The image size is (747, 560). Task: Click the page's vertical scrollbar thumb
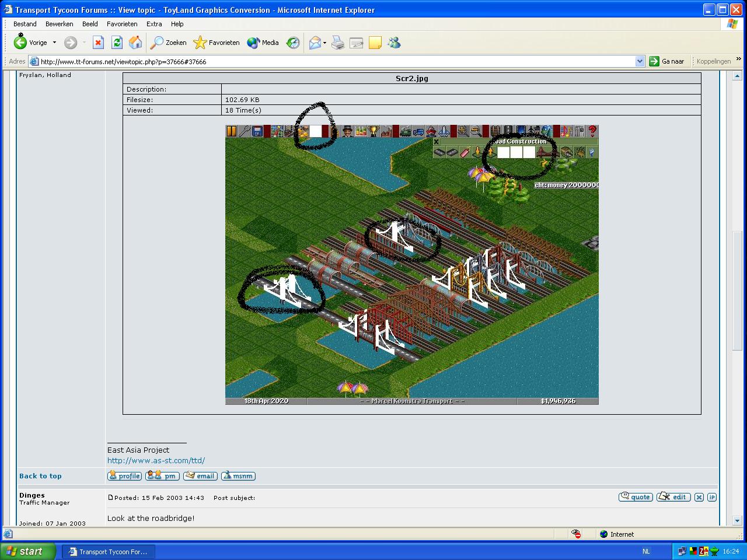[x=737, y=290]
